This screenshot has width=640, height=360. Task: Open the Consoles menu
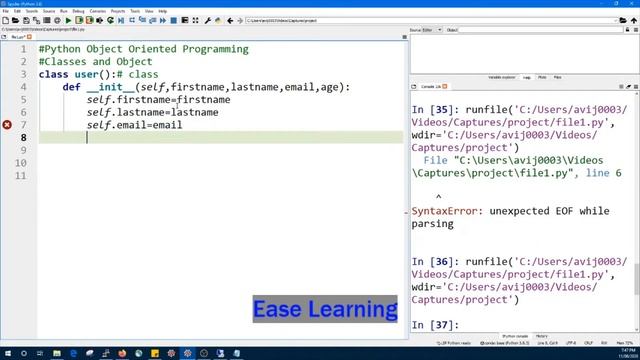pyautogui.click(x=98, y=11)
